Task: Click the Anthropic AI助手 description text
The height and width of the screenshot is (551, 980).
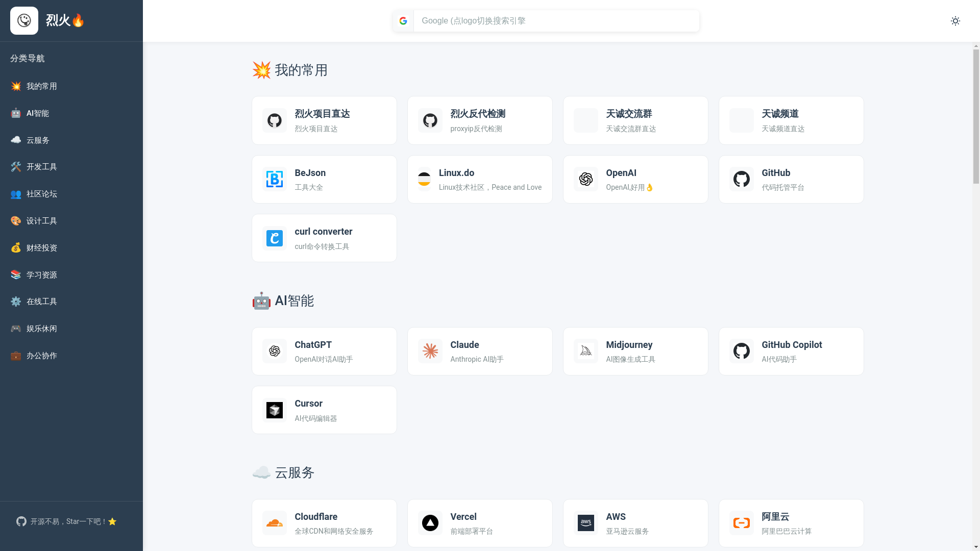Action: pyautogui.click(x=477, y=360)
